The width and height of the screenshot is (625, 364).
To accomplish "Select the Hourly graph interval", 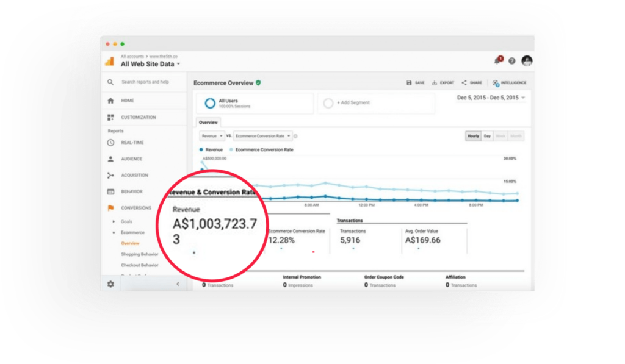I will [473, 136].
